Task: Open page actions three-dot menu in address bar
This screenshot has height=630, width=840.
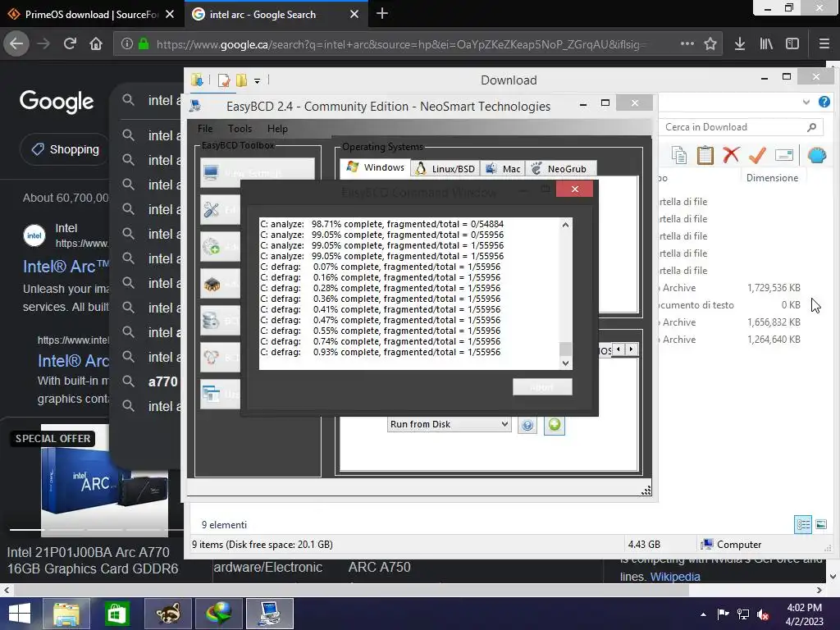Action: [687, 44]
